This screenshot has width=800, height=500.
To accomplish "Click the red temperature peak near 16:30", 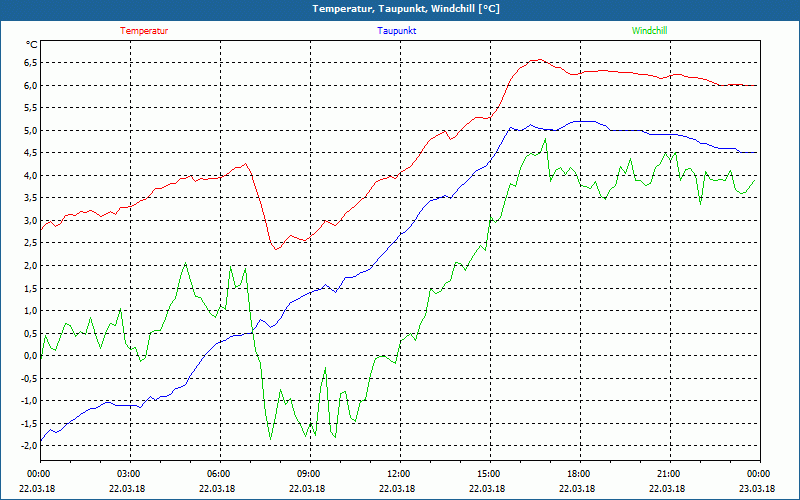I will (540, 59).
